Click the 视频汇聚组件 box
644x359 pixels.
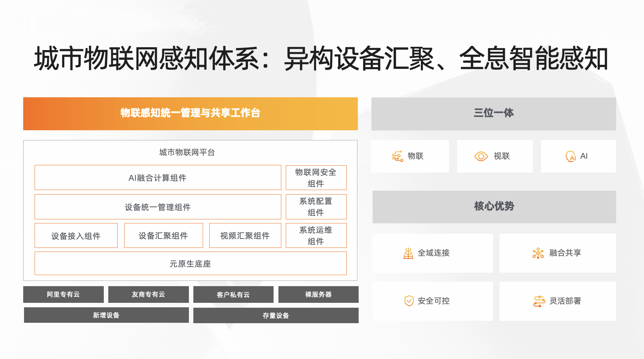245,236
